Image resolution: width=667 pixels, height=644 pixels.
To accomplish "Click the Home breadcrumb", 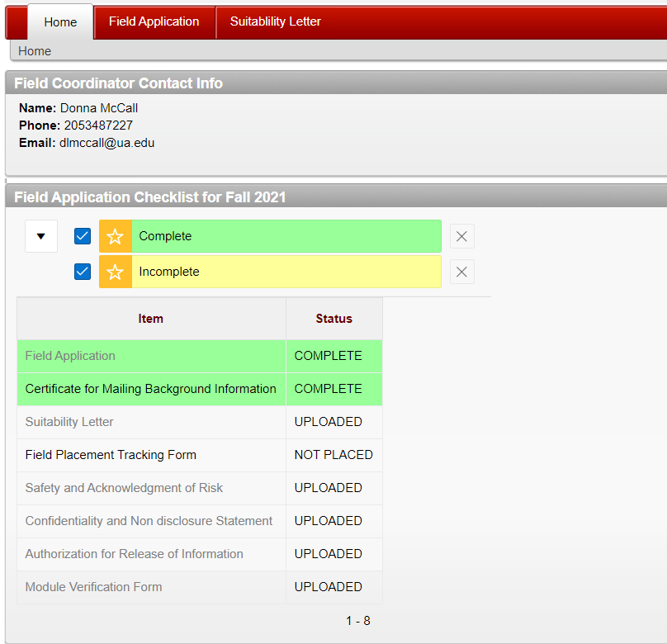I will [35, 51].
